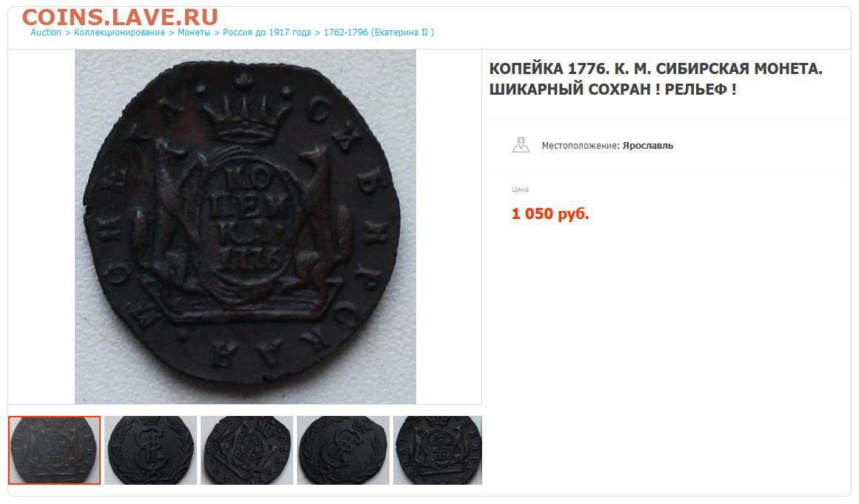This screenshot has height=504, width=859.
Task: Open the Монеты breadcrumb link
Action: pos(194,33)
